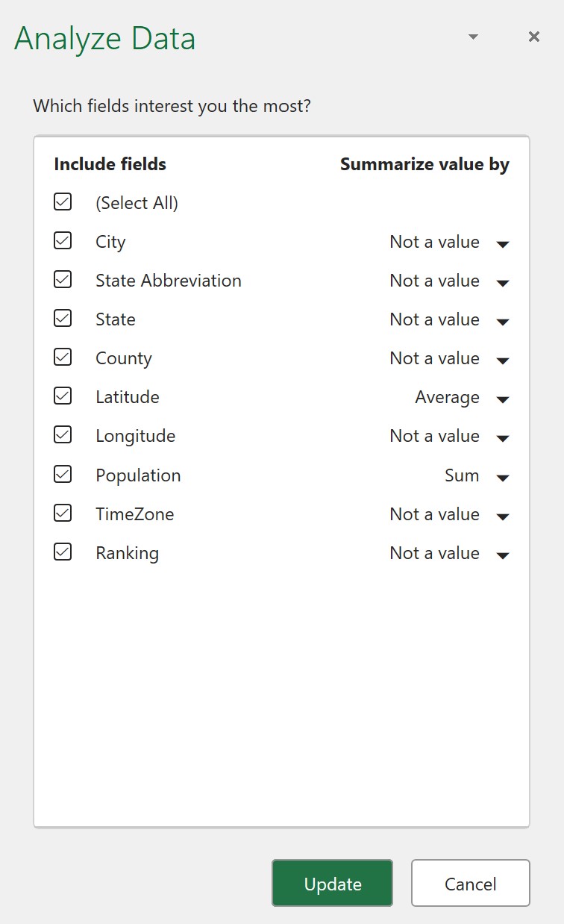Toggle the State field checkbox

pyautogui.click(x=63, y=318)
